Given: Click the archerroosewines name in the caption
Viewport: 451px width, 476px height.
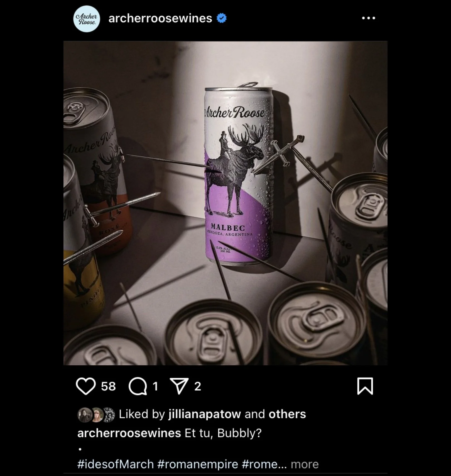Looking at the screenshot, I should 129,433.
